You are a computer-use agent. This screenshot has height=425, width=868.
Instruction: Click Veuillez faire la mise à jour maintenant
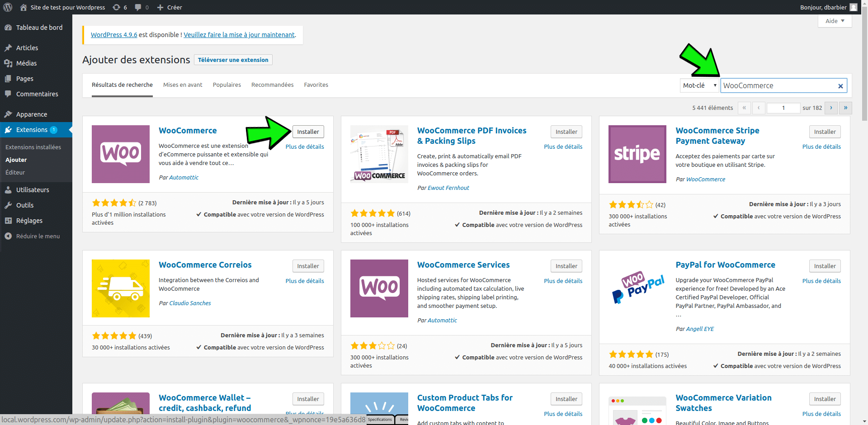click(239, 35)
